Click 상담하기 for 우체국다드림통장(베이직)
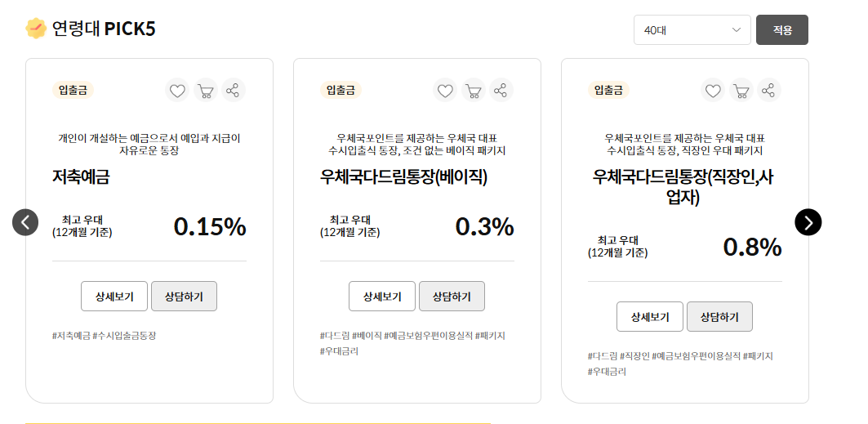Viewport: 868px width, 424px height. (x=452, y=296)
